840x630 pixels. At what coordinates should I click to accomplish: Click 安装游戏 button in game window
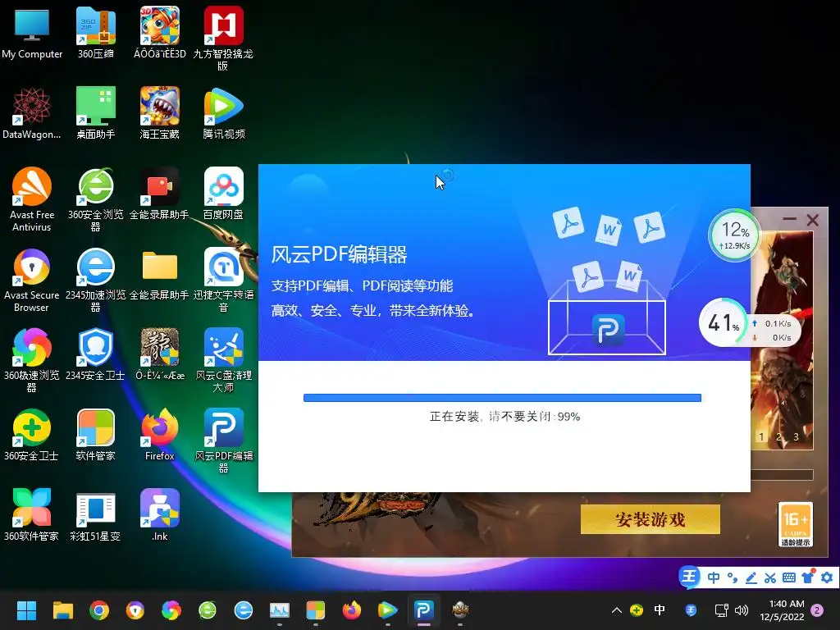pyautogui.click(x=650, y=519)
